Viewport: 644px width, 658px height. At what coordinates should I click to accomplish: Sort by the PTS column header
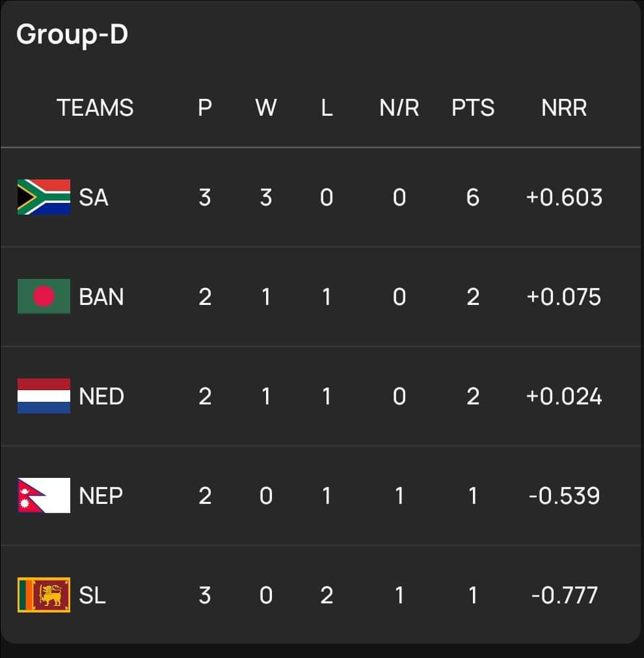click(473, 107)
